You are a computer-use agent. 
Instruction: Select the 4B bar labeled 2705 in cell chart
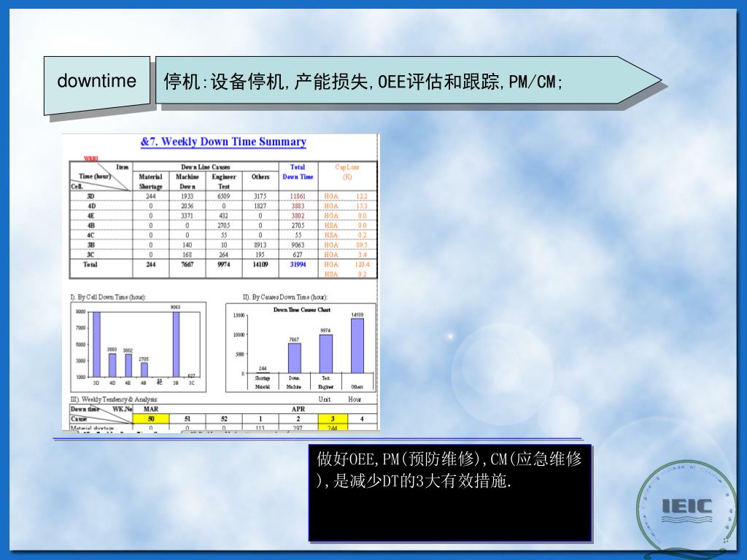[144, 370]
